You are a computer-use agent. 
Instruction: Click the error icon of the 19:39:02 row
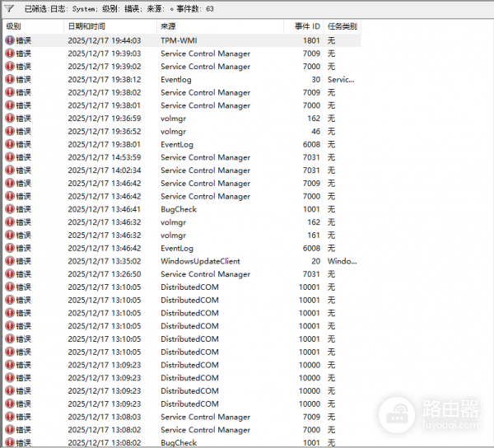10,66
